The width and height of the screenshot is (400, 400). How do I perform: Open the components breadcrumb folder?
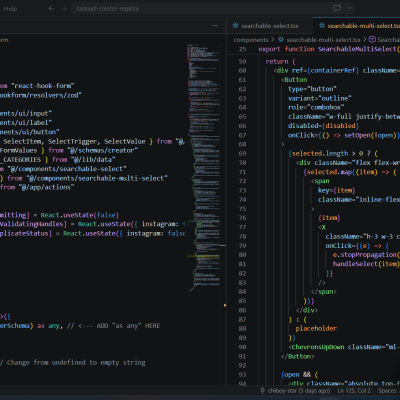(251, 40)
